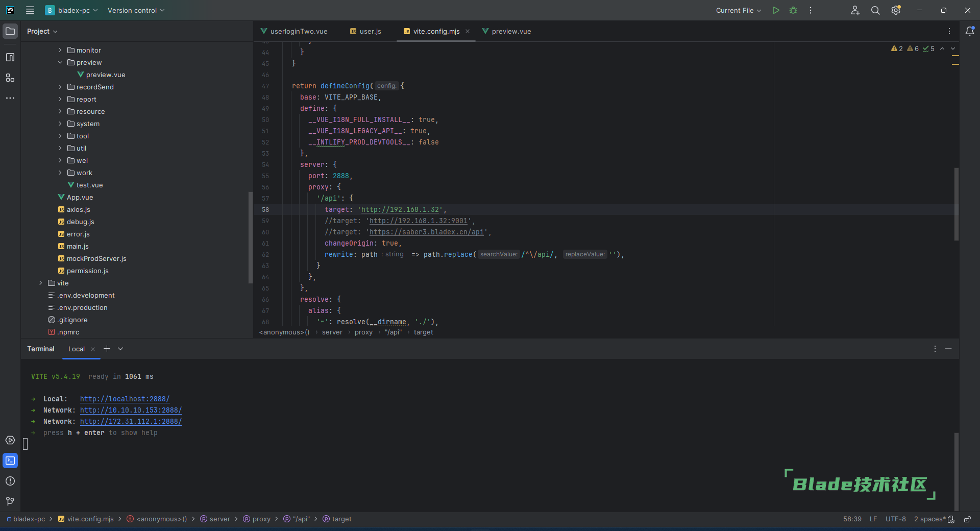Click the 2 spaces indent widget

pyautogui.click(x=930, y=519)
